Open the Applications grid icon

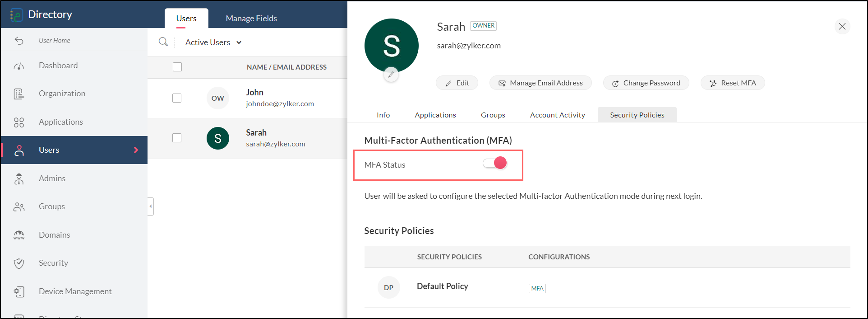tap(19, 122)
